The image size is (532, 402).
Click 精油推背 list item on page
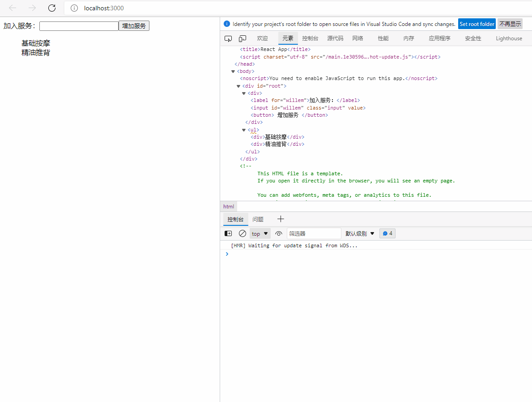pyautogui.click(x=36, y=52)
